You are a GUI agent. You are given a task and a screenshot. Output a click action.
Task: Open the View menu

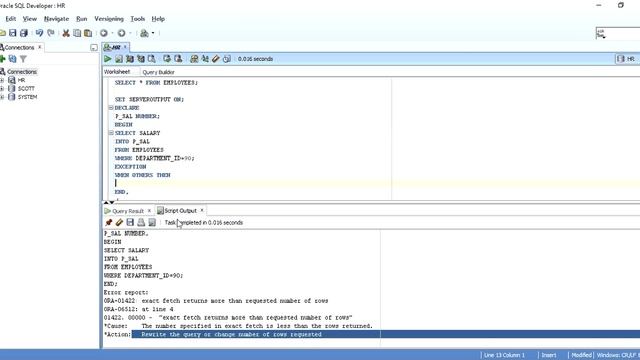29,19
